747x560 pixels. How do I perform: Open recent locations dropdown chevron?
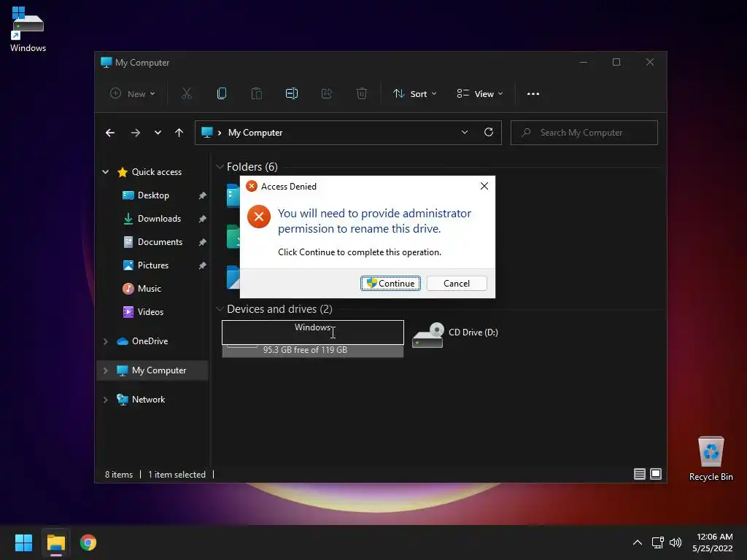(x=158, y=133)
